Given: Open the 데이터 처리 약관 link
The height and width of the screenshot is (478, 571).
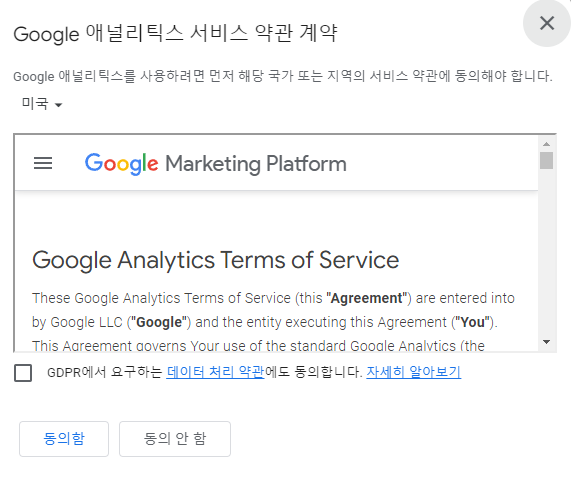Looking at the screenshot, I should pos(215,372).
